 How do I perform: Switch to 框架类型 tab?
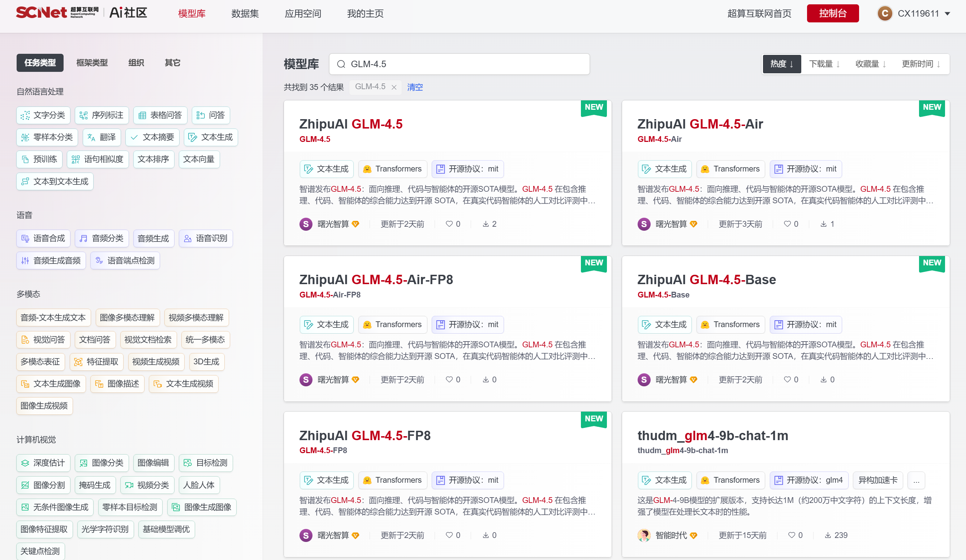92,63
